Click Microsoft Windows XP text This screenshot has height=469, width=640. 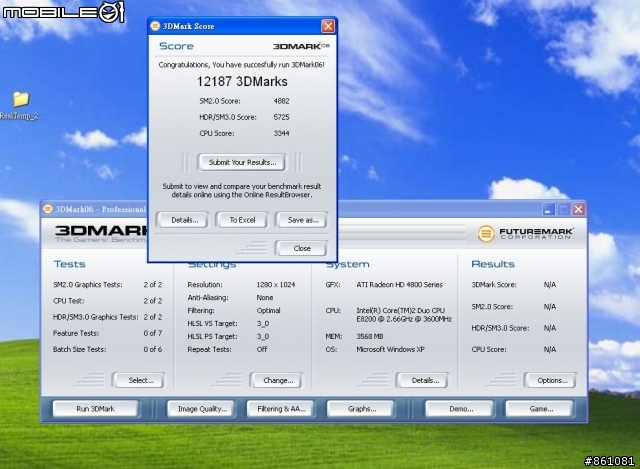point(390,349)
